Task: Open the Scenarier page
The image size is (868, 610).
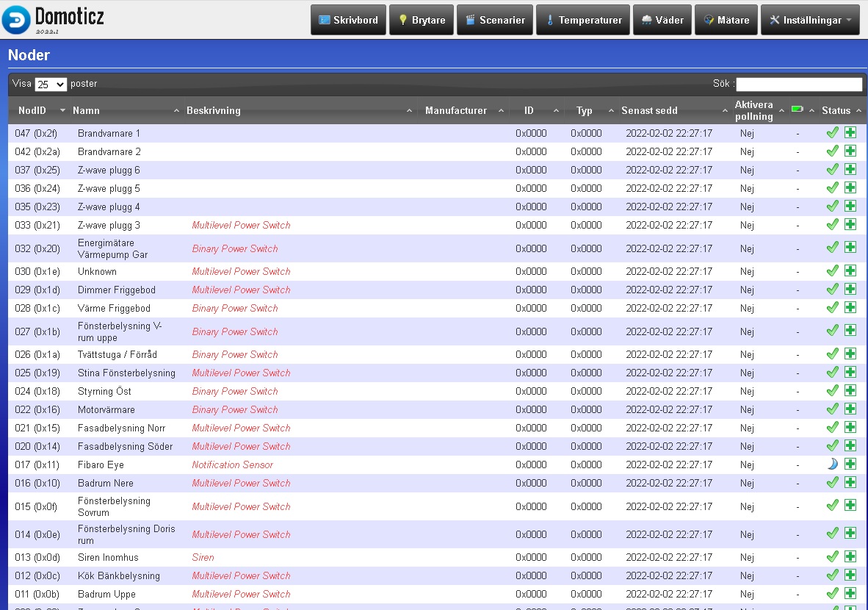Action: coord(495,21)
